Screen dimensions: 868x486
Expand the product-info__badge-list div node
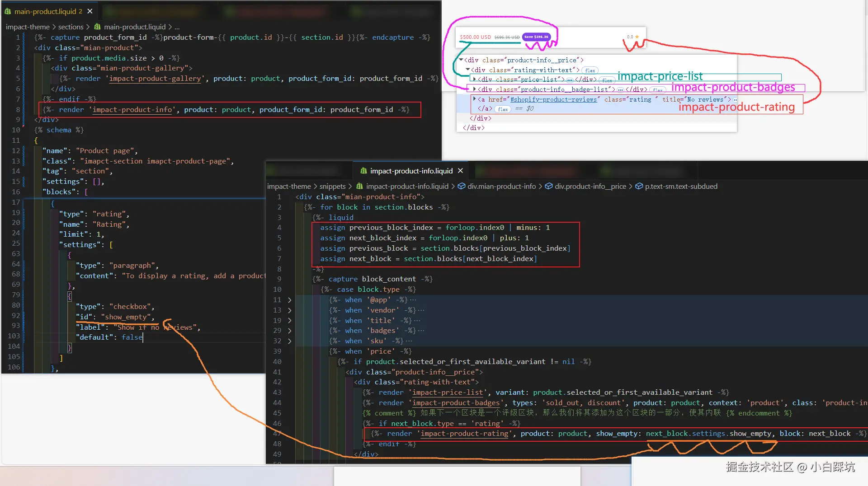coord(474,89)
